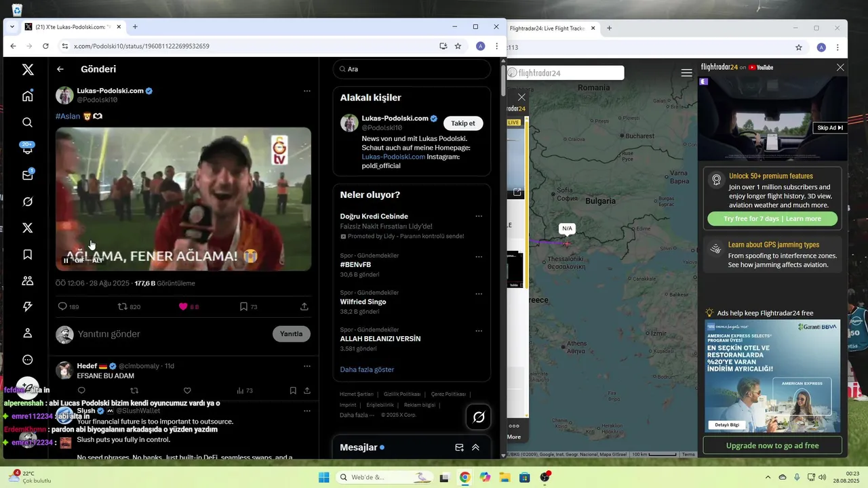The image size is (868, 488).
Task: Bookmark Hedef's reply
Action: (293, 390)
